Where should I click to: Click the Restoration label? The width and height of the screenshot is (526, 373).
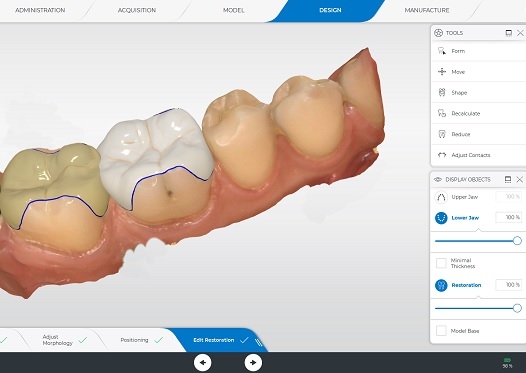[x=466, y=285]
